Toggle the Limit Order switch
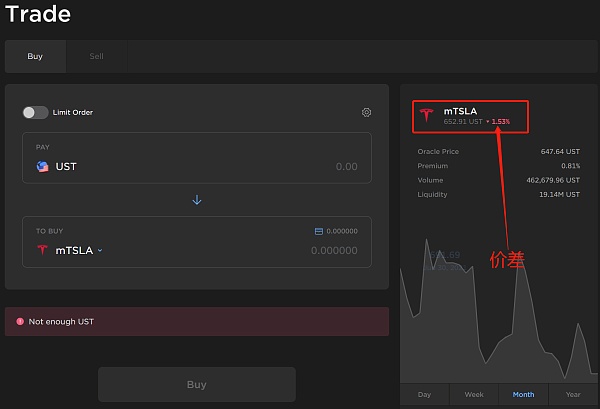 click(x=35, y=112)
